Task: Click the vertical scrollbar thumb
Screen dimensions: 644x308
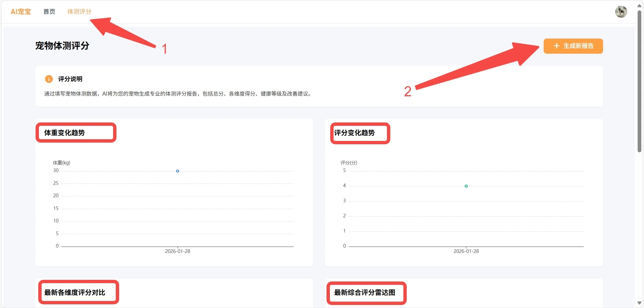Action: point(639,81)
